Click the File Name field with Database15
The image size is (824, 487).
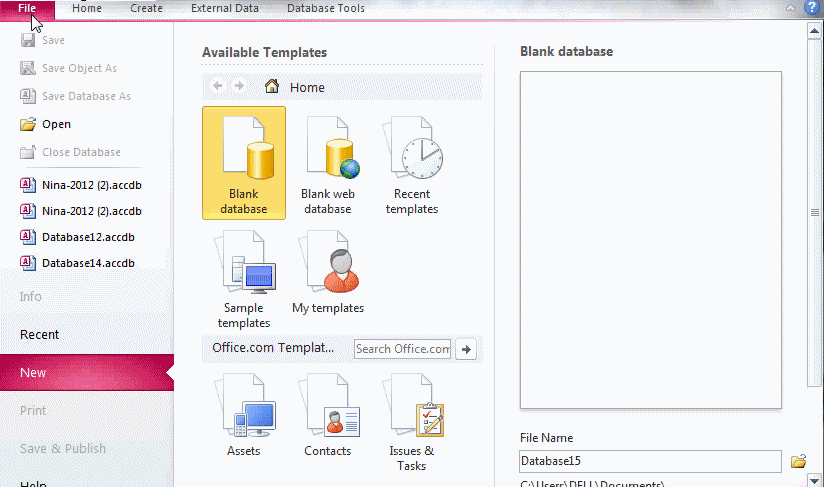point(651,461)
